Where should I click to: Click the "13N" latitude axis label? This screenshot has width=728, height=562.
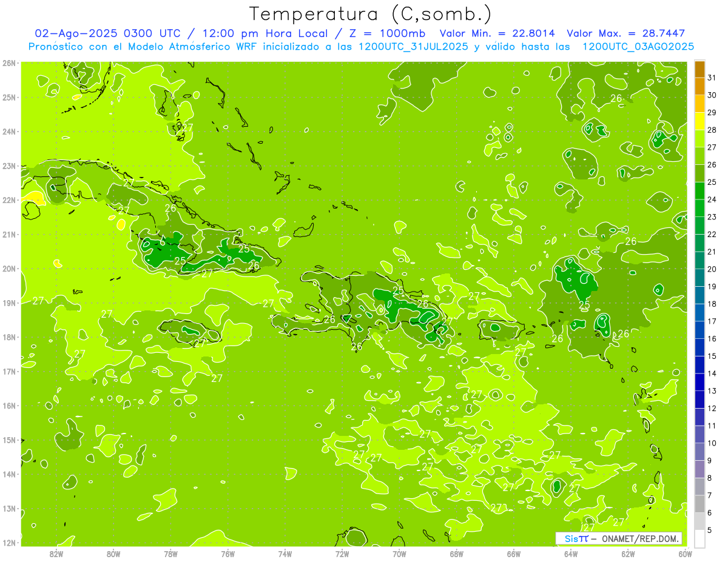click(x=8, y=509)
